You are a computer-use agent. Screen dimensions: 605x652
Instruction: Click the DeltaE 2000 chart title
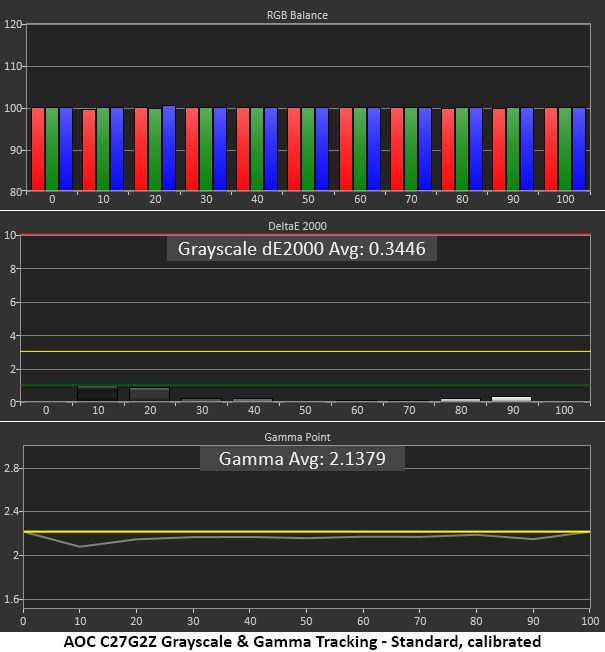point(297,226)
